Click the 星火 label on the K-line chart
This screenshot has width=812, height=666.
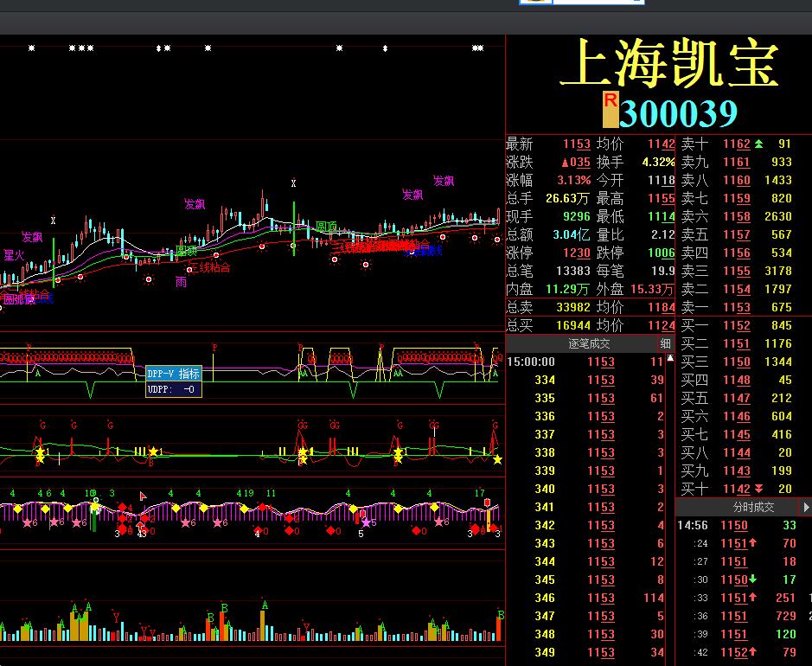[14, 255]
